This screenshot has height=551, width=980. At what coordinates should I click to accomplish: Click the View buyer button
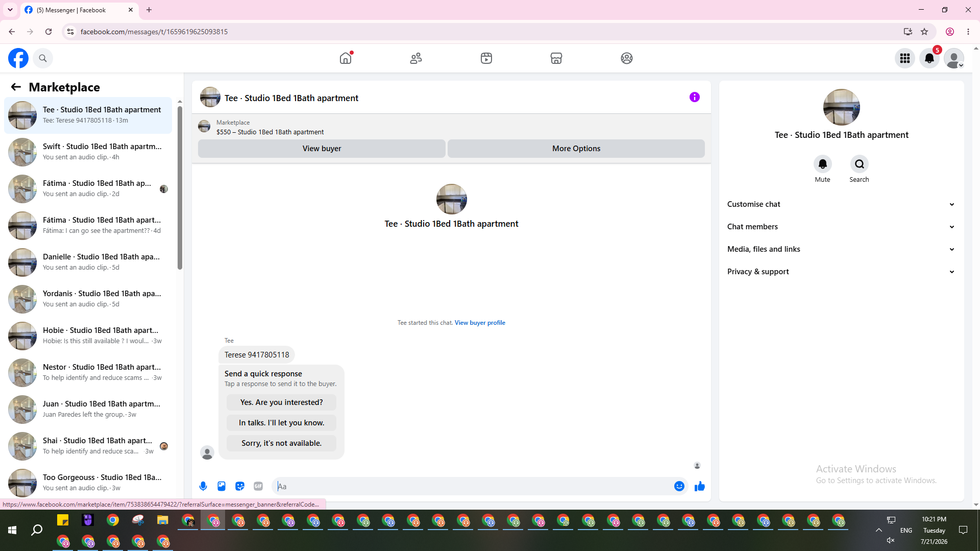coord(322,149)
